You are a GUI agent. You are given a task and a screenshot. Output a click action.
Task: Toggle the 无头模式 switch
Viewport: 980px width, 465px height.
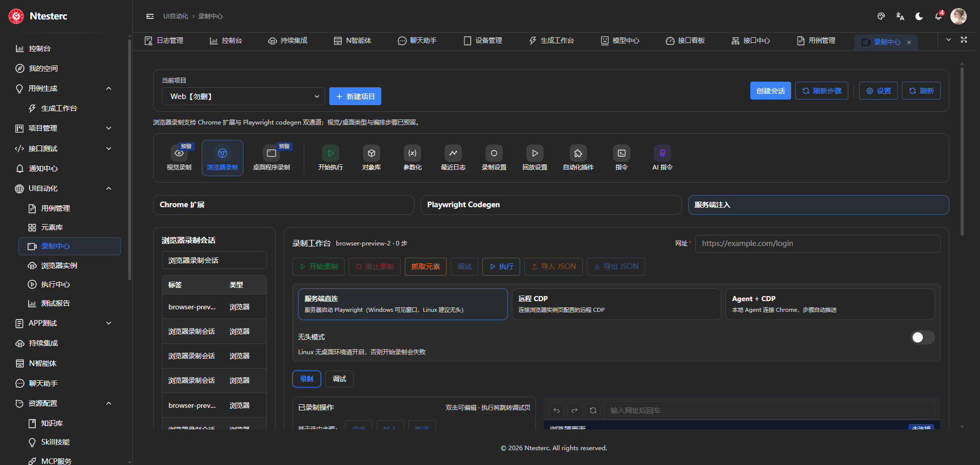coord(923,337)
